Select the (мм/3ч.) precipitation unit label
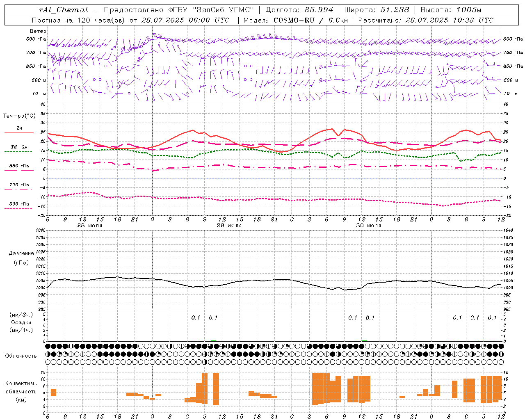 click(21, 315)
